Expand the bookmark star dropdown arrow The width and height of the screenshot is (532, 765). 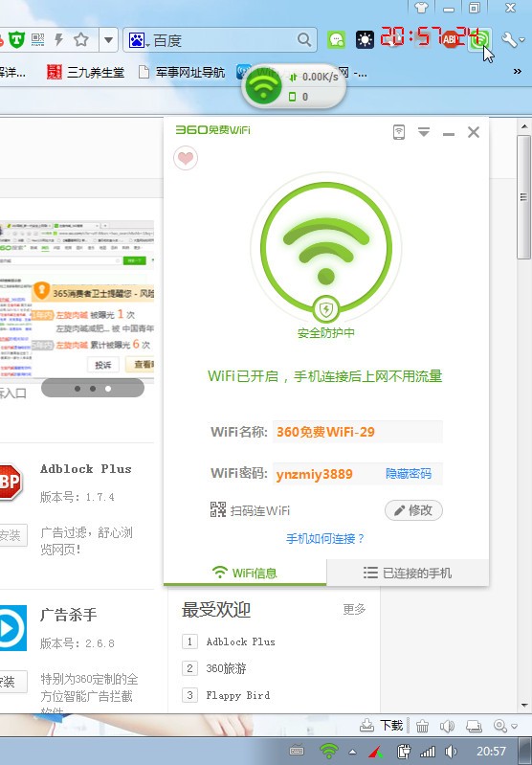pyautogui.click(x=108, y=40)
